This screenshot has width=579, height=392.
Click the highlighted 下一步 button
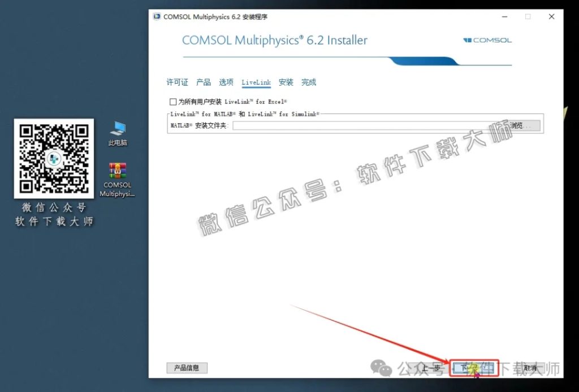(473, 368)
